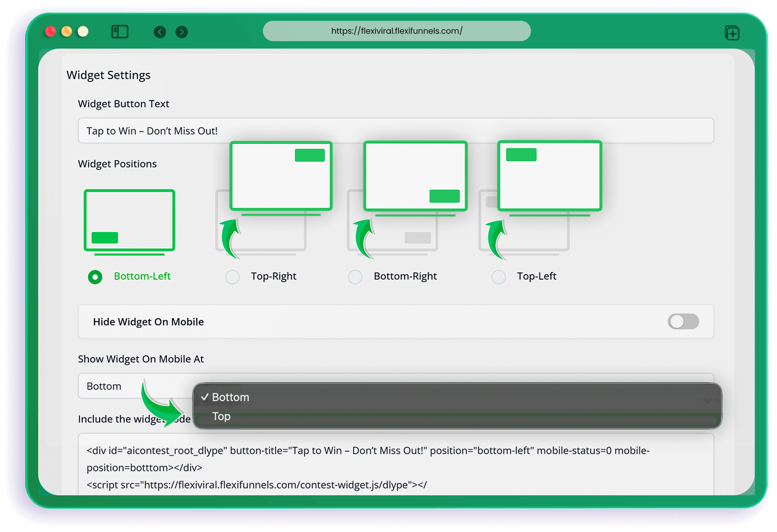Image resolution: width=777 pixels, height=532 pixels.
Task: Open a new tab with plus icon
Action: point(732,33)
